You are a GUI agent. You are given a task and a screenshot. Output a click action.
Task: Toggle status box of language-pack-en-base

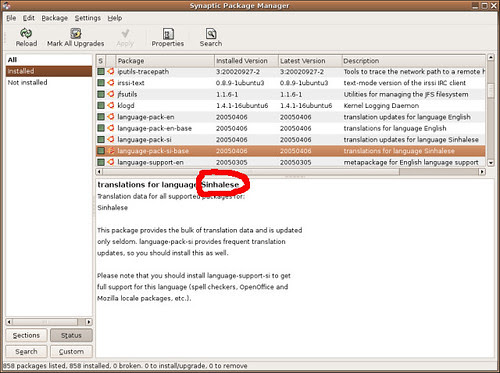(101, 128)
